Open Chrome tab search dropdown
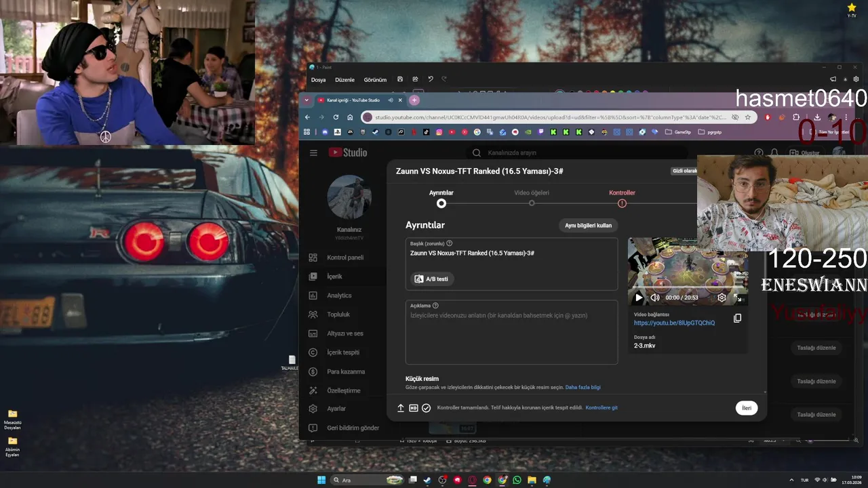The width and height of the screenshot is (868, 488). click(x=307, y=100)
